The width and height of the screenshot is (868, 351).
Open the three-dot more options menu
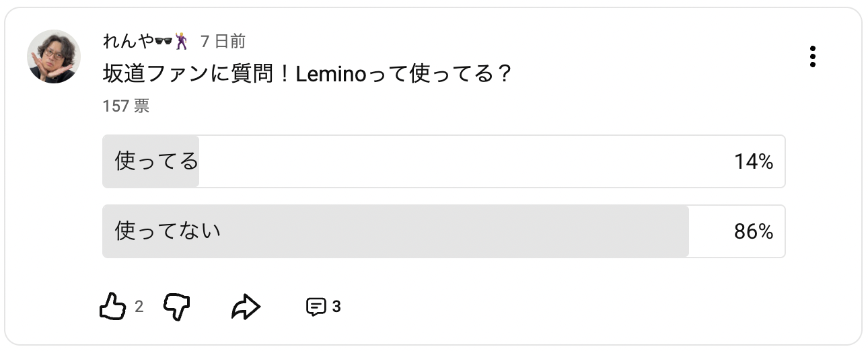coord(813,57)
